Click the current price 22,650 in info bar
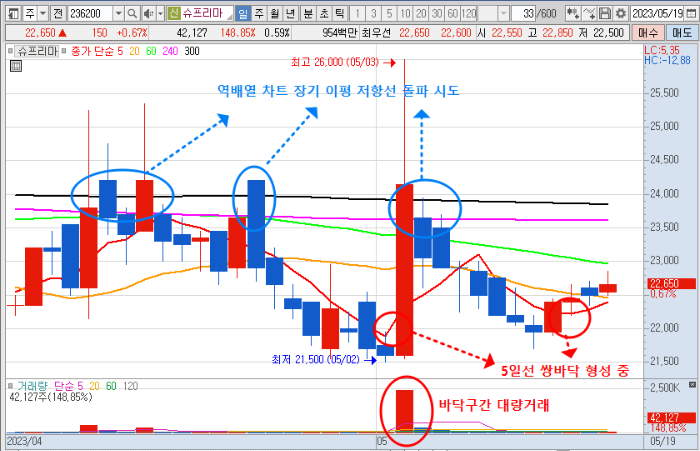The width and height of the screenshot is (700, 451). [x=40, y=33]
